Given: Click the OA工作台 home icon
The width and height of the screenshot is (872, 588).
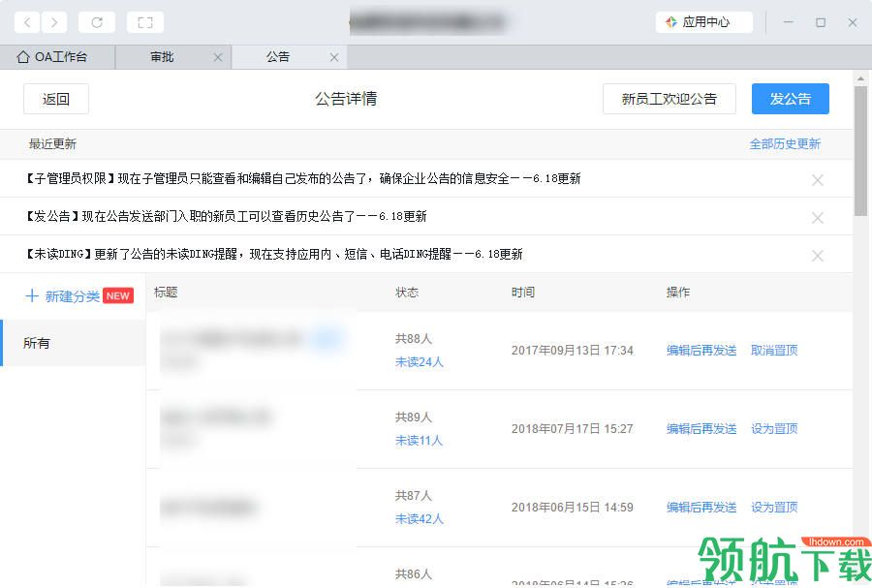Looking at the screenshot, I should (x=23, y=57).
